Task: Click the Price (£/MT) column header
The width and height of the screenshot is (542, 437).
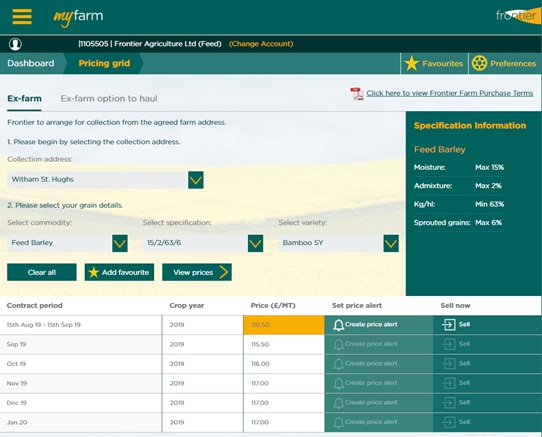Action: click(273, 306)
